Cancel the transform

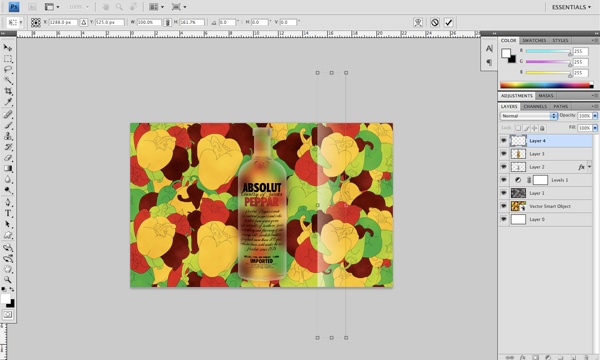click(x=435, y=23)
